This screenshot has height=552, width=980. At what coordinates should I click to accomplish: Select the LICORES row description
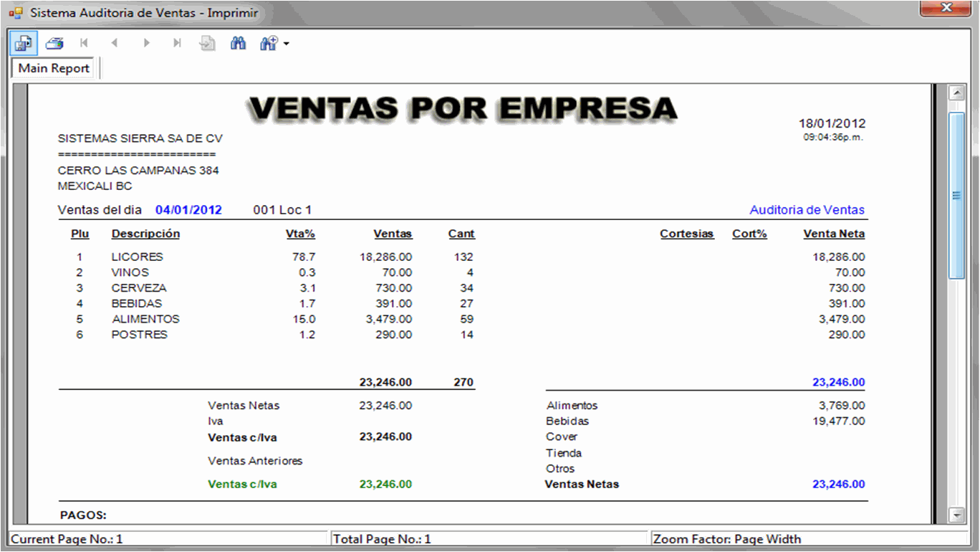[137, 257]
